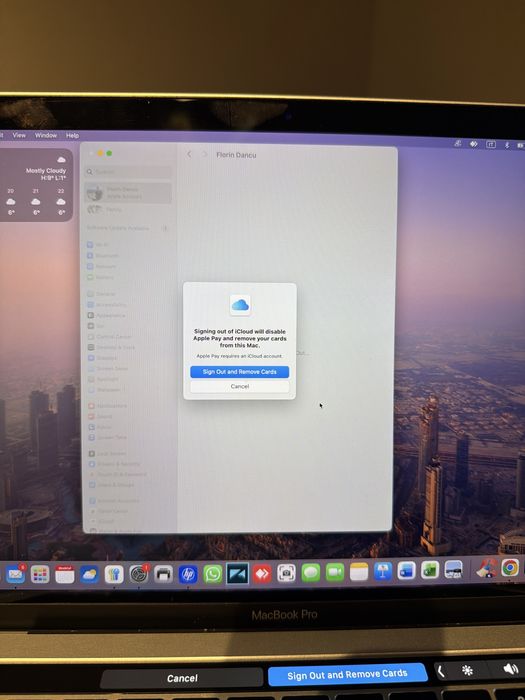Open CCleaner broom icon in dock
525x700 pixels.
pos(487,569)
